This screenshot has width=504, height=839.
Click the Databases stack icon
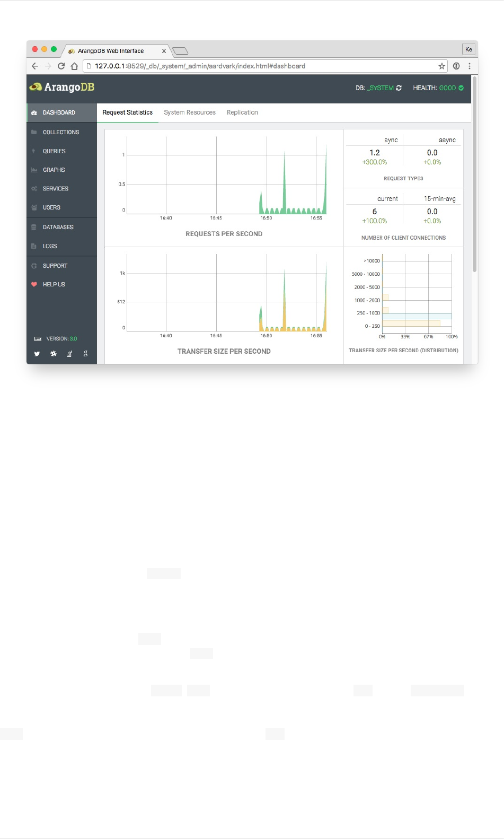(x=34, y=227)
